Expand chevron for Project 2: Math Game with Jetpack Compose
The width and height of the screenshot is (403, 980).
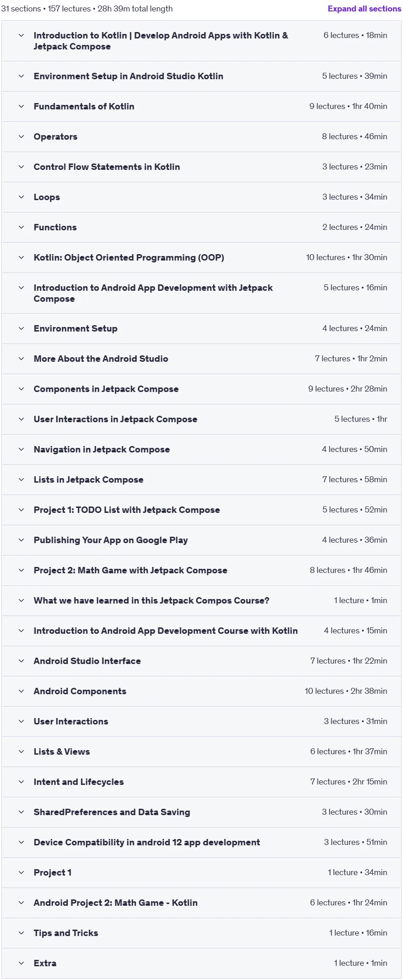coord(21,570)
